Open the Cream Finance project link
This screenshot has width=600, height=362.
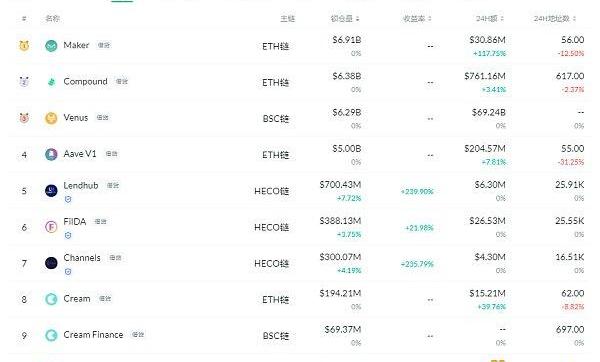point(93,335)
